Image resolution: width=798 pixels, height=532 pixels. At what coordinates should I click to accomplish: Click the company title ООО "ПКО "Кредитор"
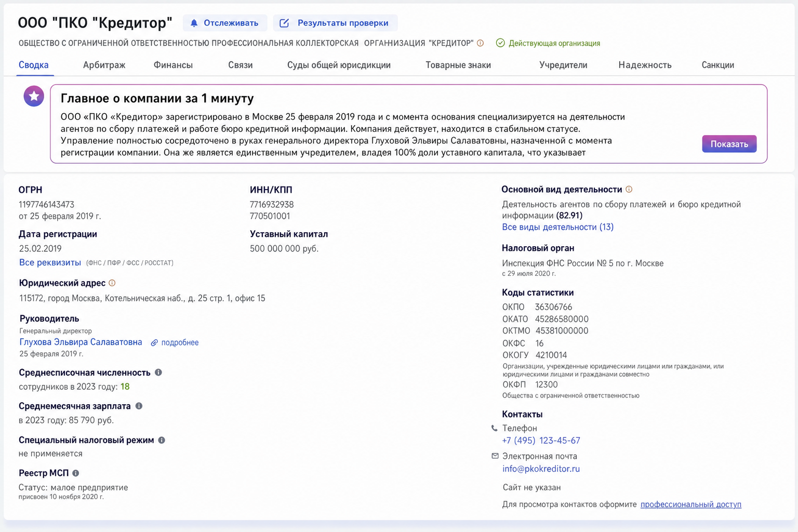(95, 23)
